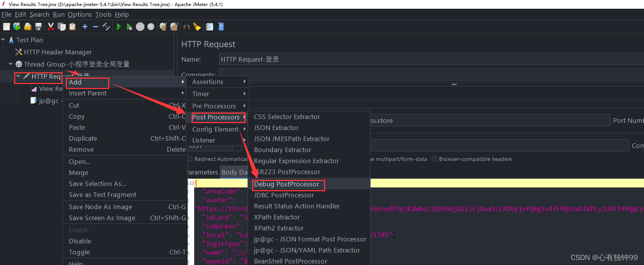
Task: Click Toggle in the context menu
Action: (x=125, y=252)
